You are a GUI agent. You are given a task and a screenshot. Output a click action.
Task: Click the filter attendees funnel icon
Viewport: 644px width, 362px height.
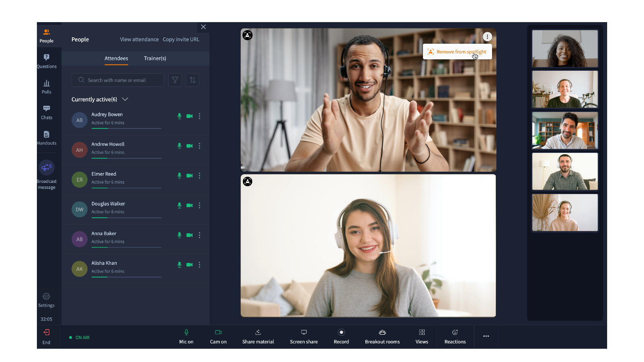coord(175,80)
